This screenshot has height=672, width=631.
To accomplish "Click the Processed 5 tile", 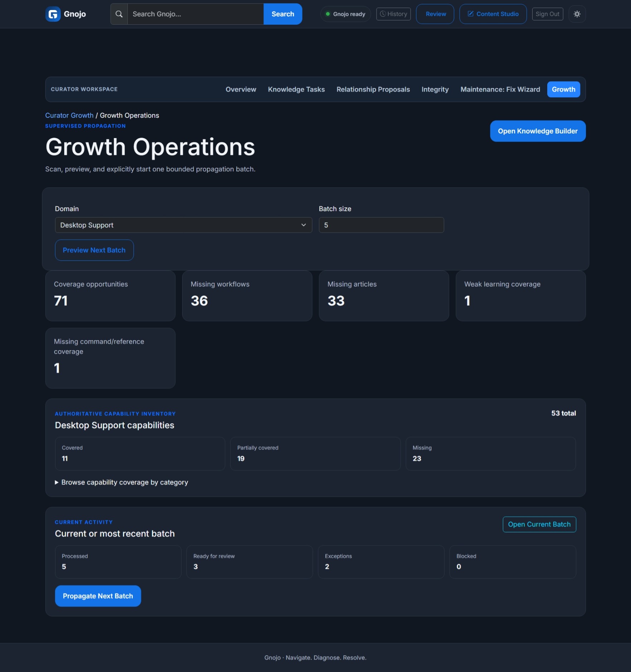I will [118, 562].
